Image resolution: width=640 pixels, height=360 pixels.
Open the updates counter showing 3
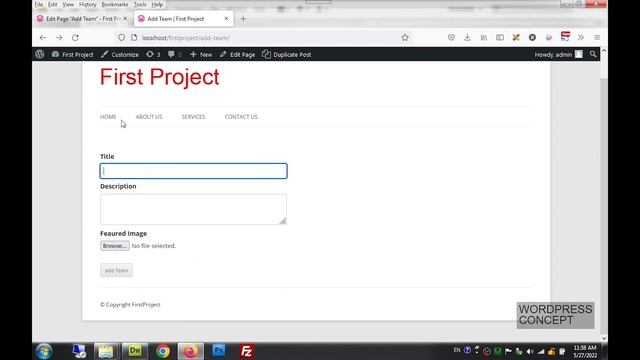pos(153,54)
